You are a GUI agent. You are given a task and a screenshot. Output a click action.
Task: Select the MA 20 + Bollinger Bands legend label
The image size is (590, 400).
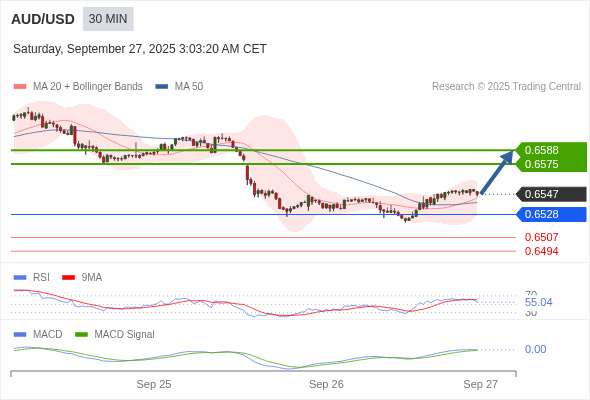coord(88,87)
